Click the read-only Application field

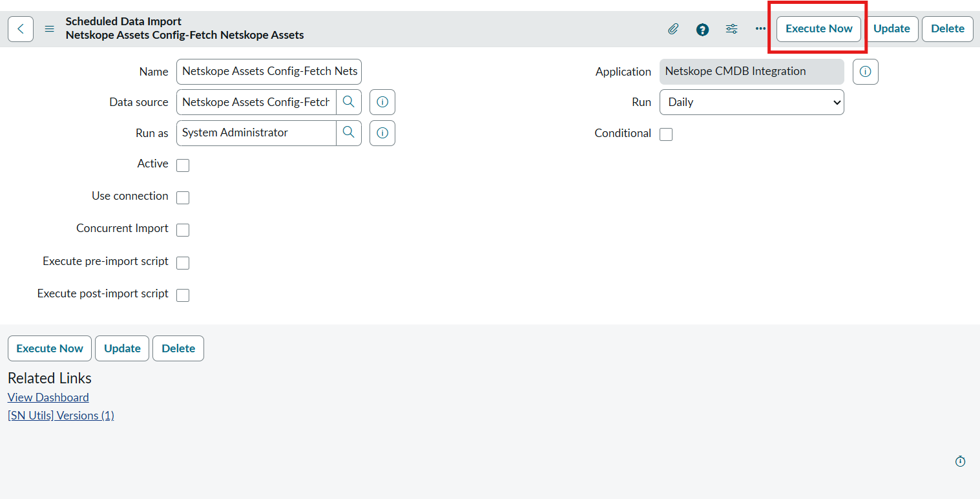point(751,72)
